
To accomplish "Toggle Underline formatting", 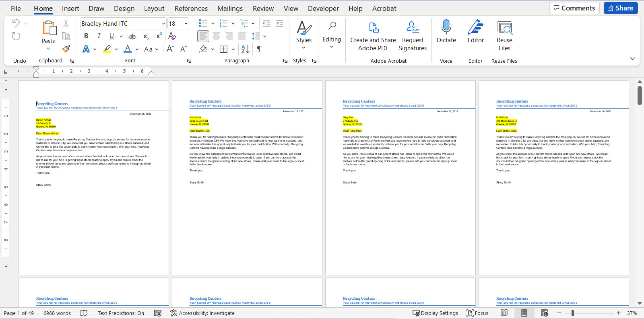I will 111,36.
